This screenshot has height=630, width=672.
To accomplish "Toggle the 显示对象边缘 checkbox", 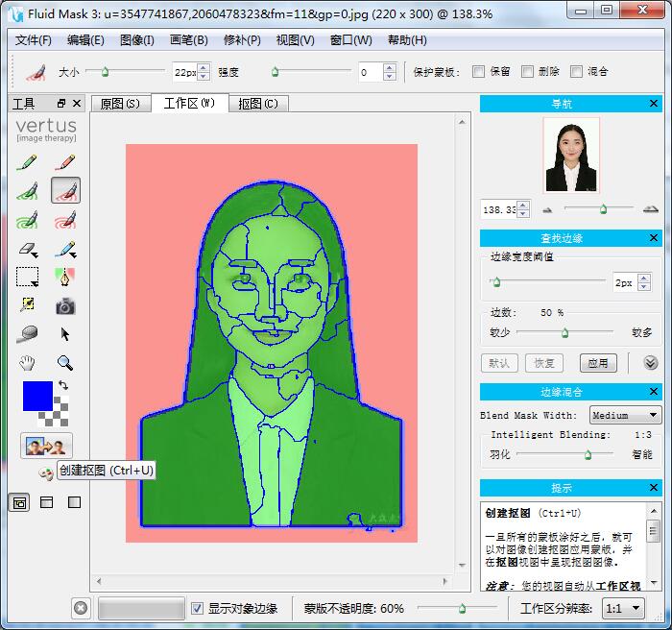I will (197, 608).
